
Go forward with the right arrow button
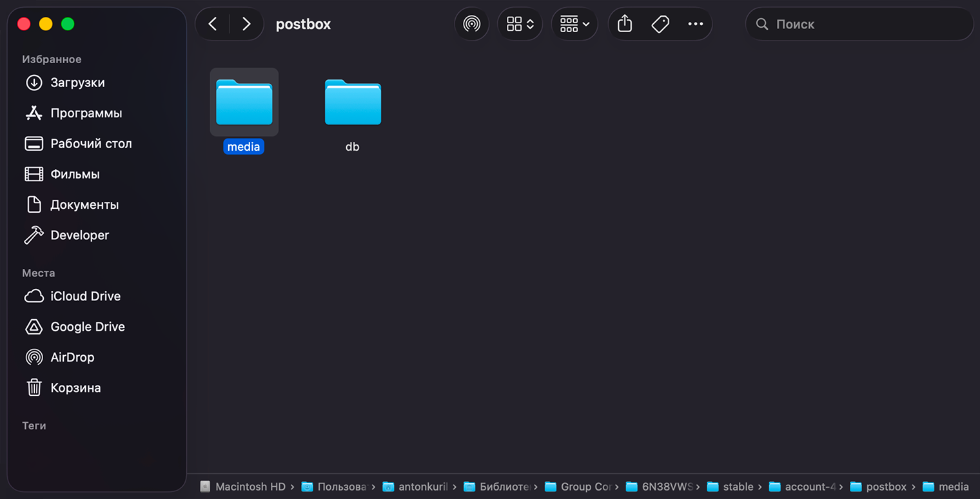246,24
